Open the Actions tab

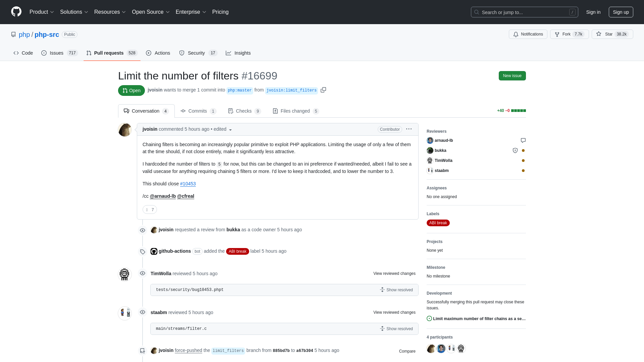pos(158,53)
